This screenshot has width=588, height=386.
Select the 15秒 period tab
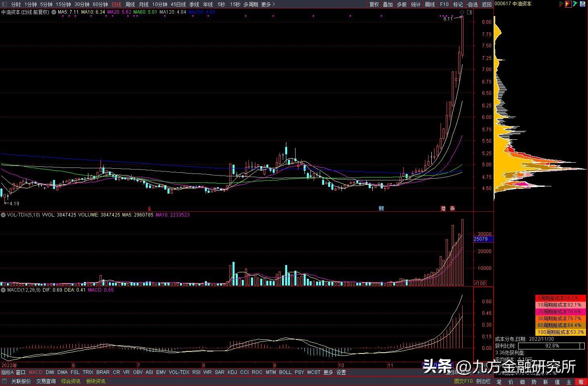point(235,4)
